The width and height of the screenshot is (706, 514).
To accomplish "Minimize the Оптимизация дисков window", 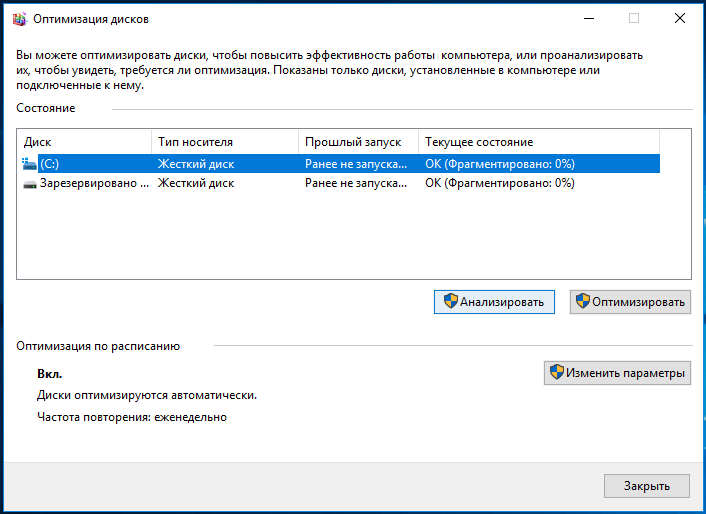I will [x=589, y=18].
